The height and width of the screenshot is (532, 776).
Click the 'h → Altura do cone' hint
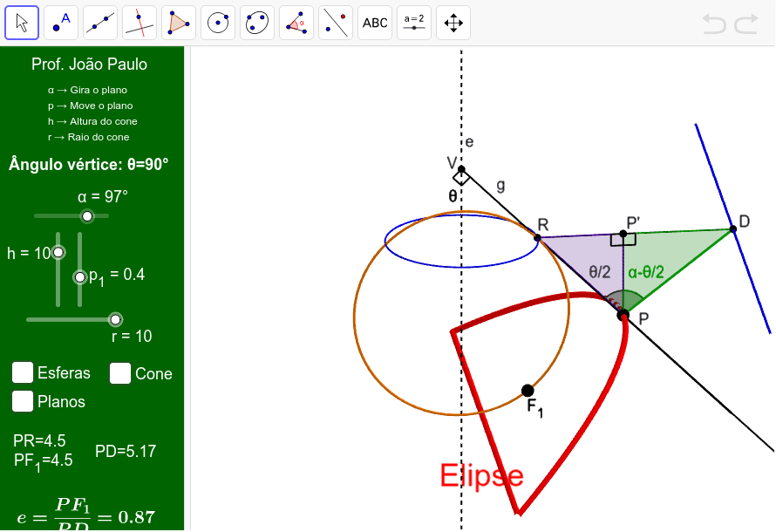92,121
